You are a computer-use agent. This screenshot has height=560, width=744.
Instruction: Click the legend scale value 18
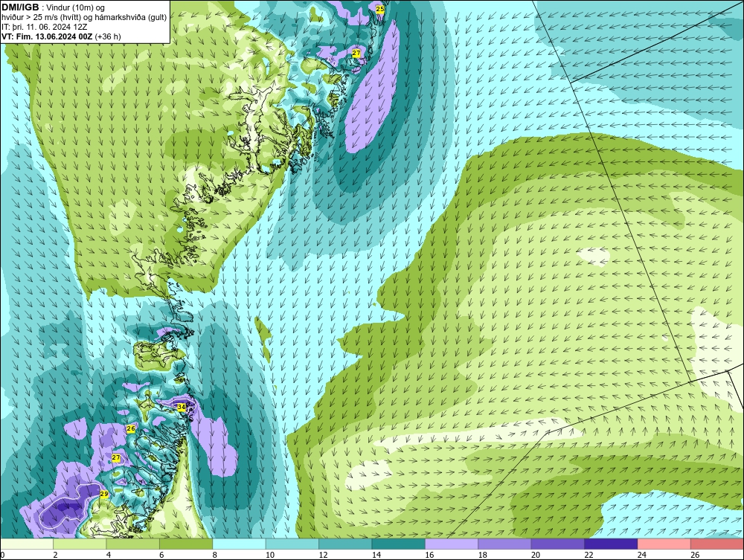pyautogui.click(x=483, y=556)
